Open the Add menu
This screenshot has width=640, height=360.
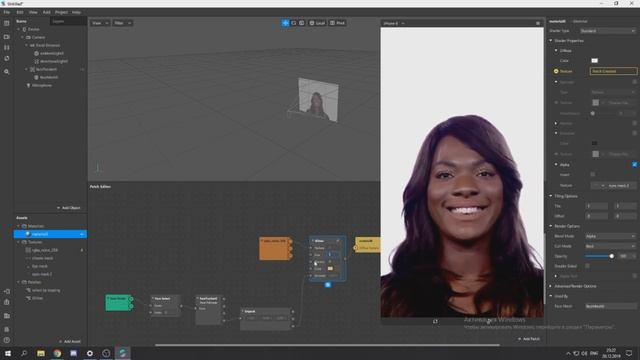(47, 12)
